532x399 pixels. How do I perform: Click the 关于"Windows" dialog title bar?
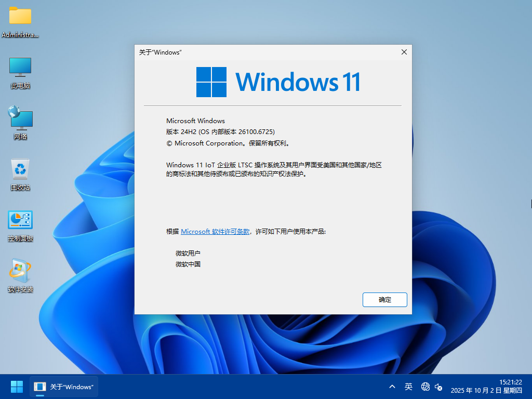260,52
